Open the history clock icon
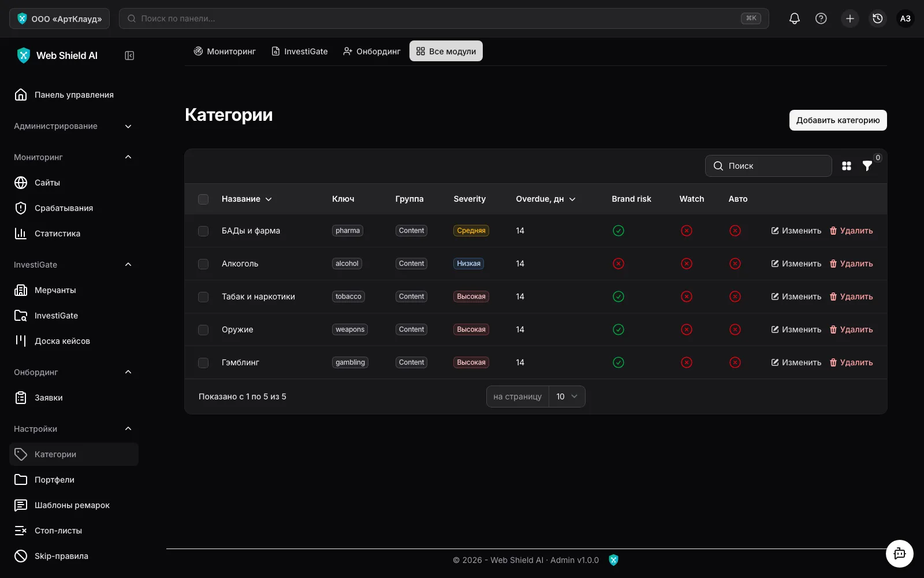The width and height of the screenshot is (924, 578). point(878,18)
